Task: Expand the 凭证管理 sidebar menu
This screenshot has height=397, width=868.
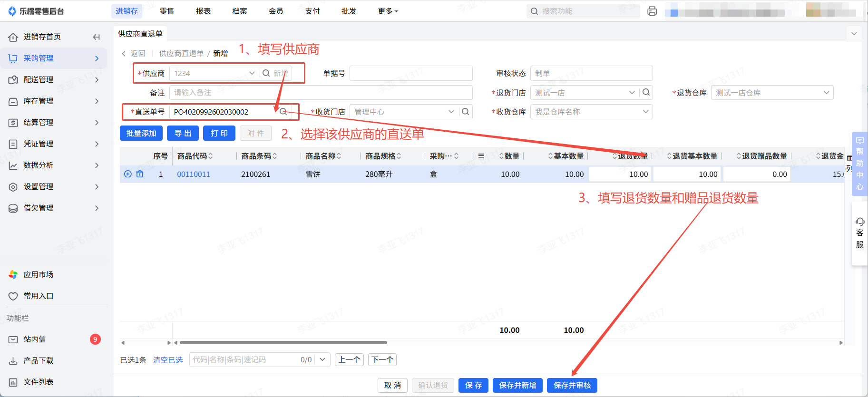Action: [x=54, y=144]
